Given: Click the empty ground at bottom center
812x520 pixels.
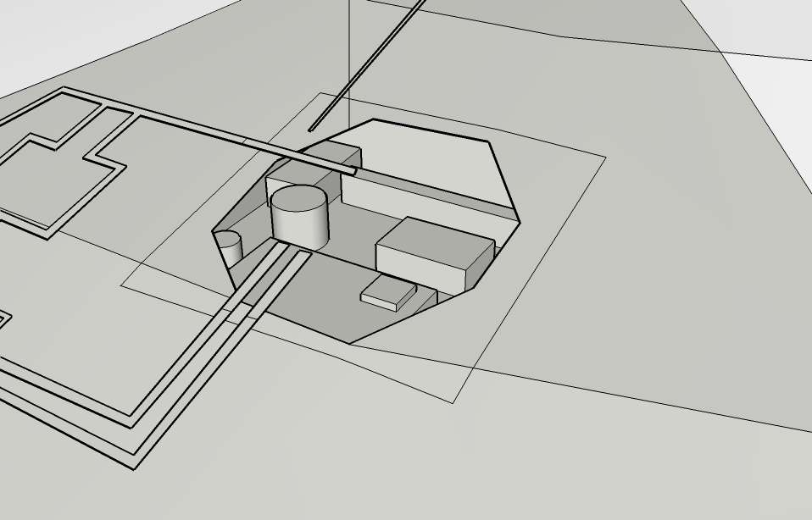Looking at the screenshot, I should click(407, 474).
